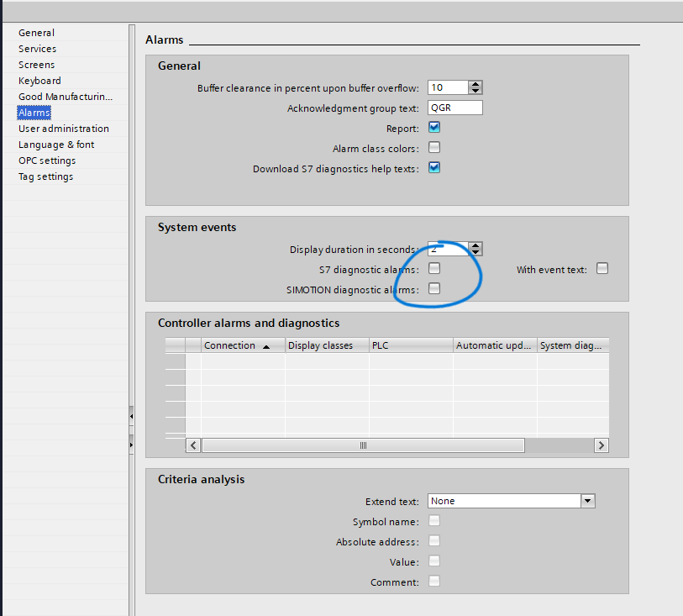Check the With event text box
This screenshot has height=616, width=683.
tap(602, 269)
